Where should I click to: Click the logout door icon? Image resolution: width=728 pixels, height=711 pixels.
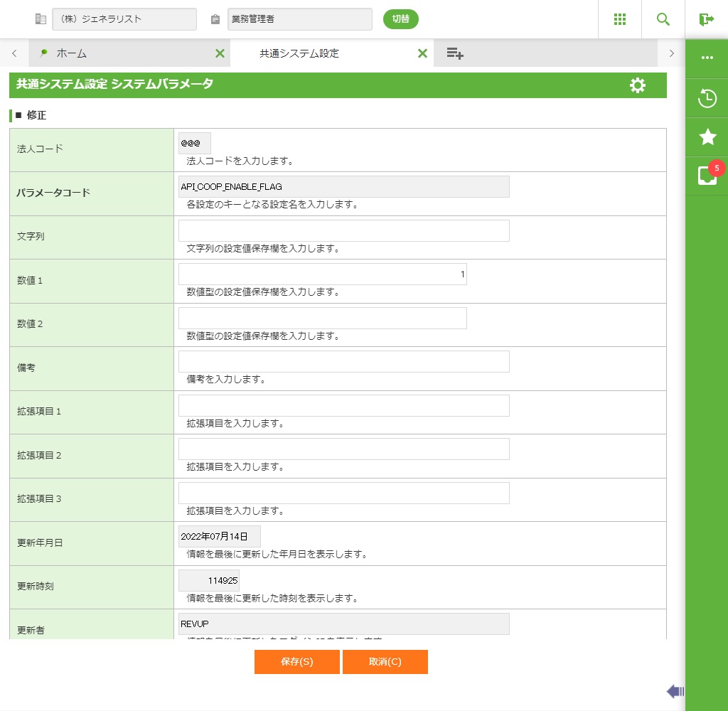point(706,19)
